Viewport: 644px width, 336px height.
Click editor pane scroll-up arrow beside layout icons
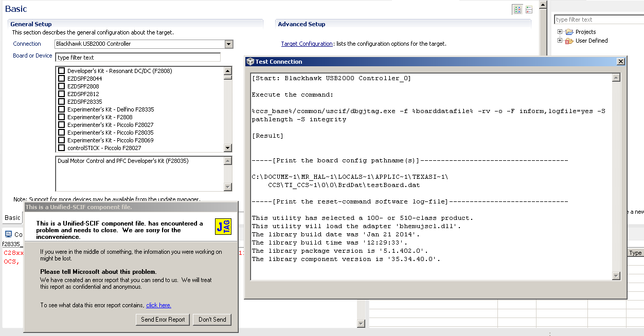tap(543, 4)
